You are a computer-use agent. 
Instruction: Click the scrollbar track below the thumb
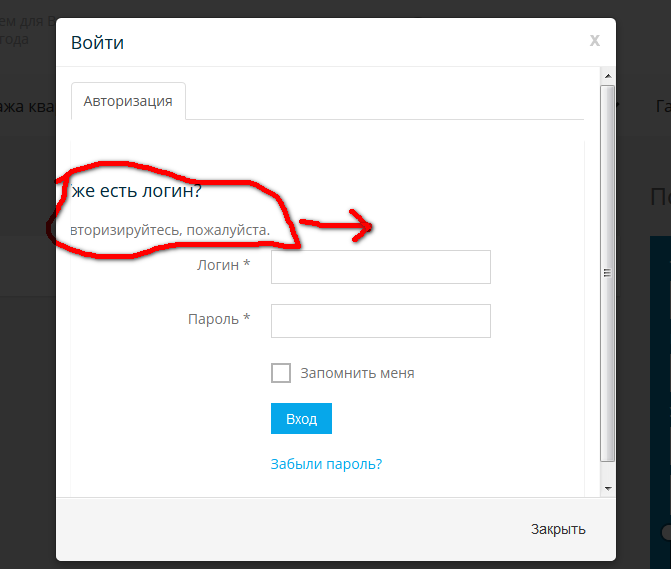click(x=608, y=471)
